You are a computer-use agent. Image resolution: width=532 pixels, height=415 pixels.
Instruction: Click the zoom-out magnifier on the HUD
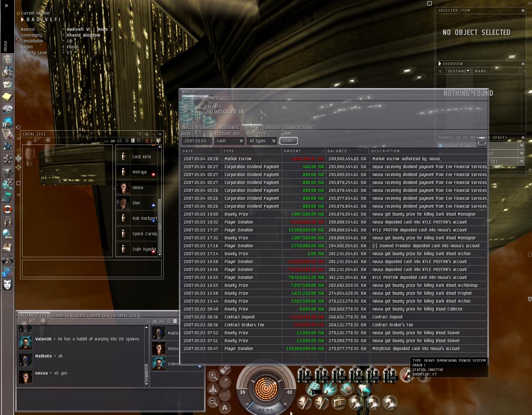(x=213, y=402)
